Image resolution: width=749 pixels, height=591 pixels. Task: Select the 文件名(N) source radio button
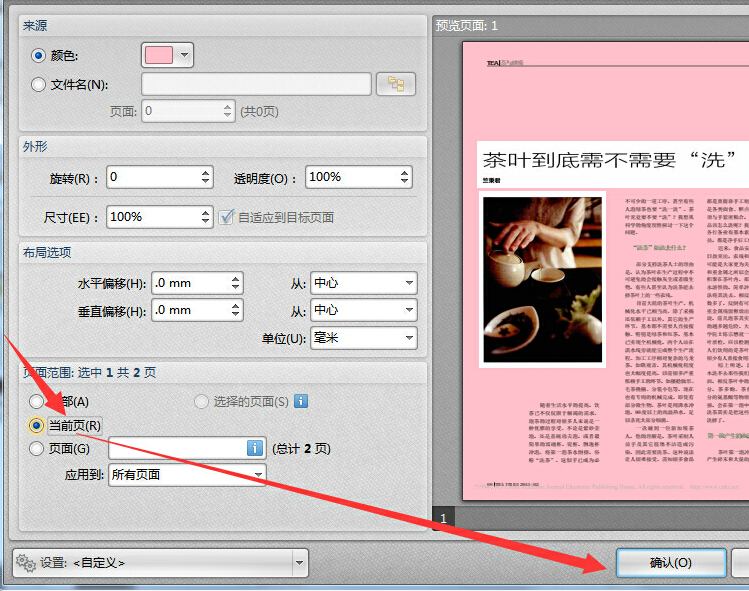(x=38, y=85)
